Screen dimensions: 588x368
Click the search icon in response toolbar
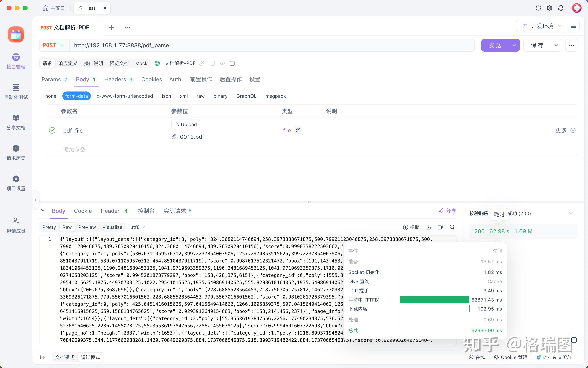click(x=452, y=227)
